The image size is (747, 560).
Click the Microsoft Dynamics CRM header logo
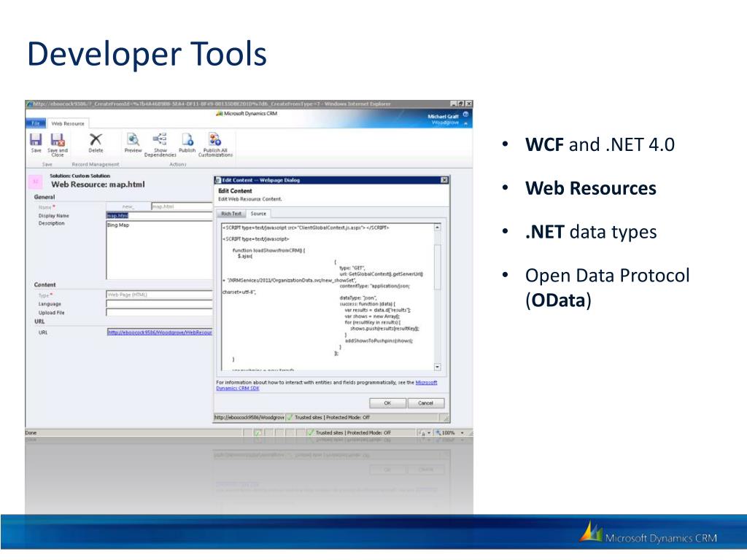click(x=247, y=113)
